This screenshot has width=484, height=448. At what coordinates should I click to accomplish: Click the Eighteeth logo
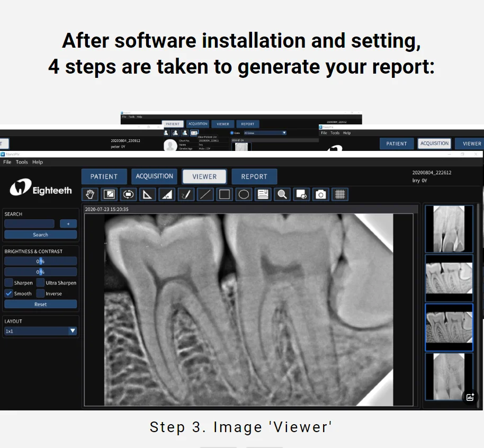(x=41, y=187)
